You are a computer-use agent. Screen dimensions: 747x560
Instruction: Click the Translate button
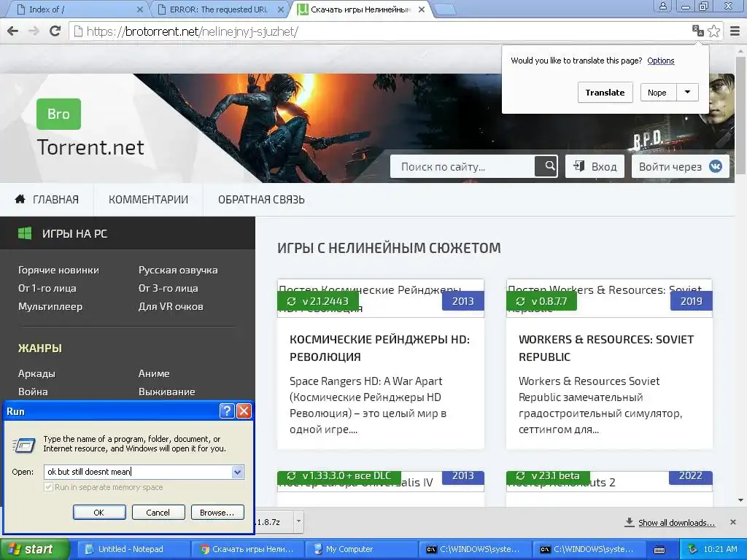click(x=605, y=93)
